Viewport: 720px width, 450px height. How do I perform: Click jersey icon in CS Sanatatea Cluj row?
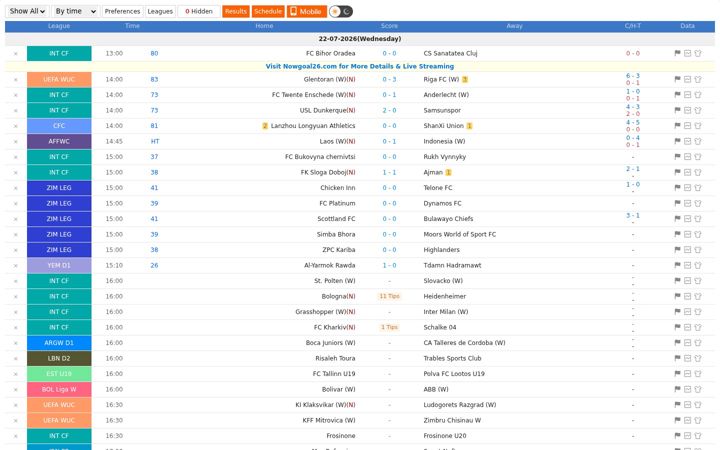pos(698,53)
